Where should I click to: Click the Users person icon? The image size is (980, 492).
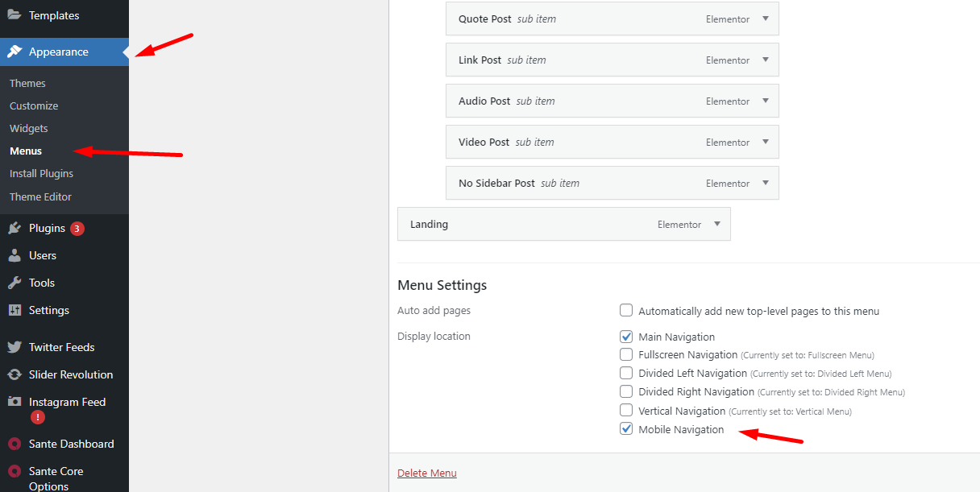(15, 255)
